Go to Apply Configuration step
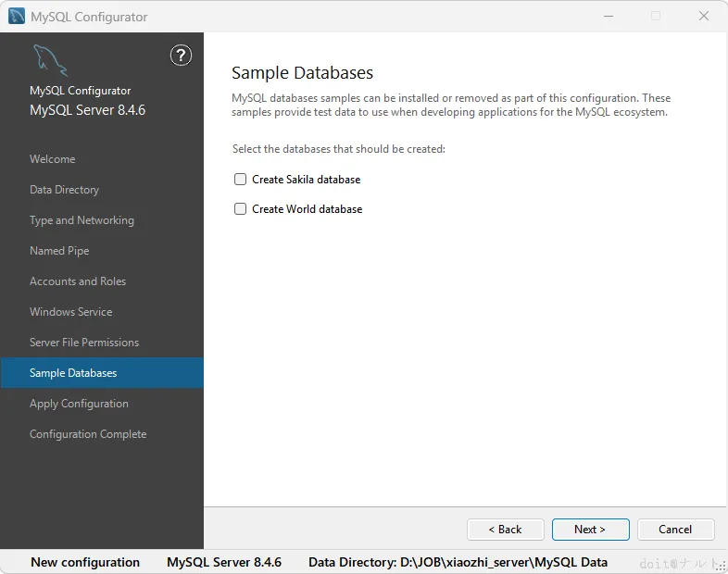 click(79, 404)
